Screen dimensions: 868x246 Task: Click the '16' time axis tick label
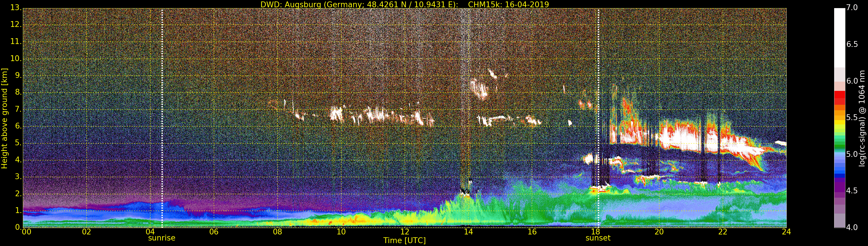point(532,232)
